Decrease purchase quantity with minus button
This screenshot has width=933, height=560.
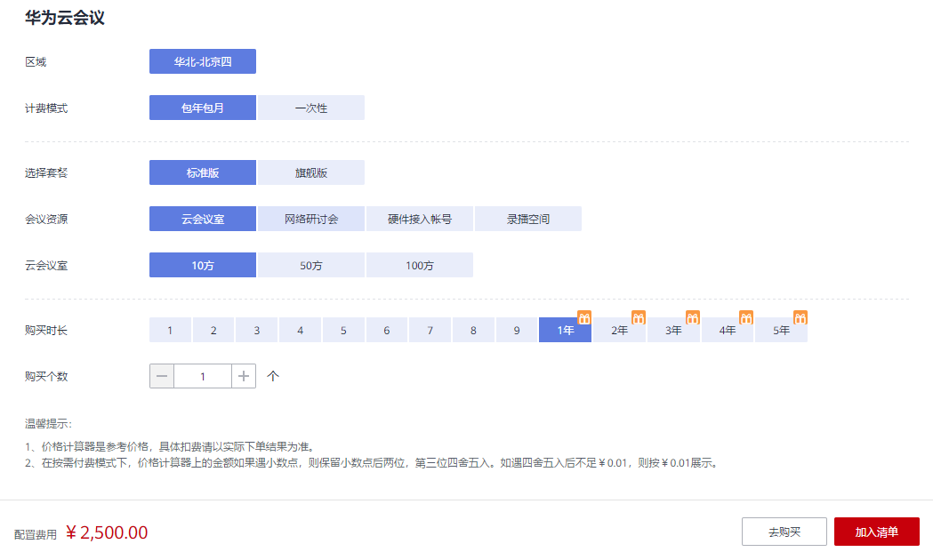tap(162, 376)
